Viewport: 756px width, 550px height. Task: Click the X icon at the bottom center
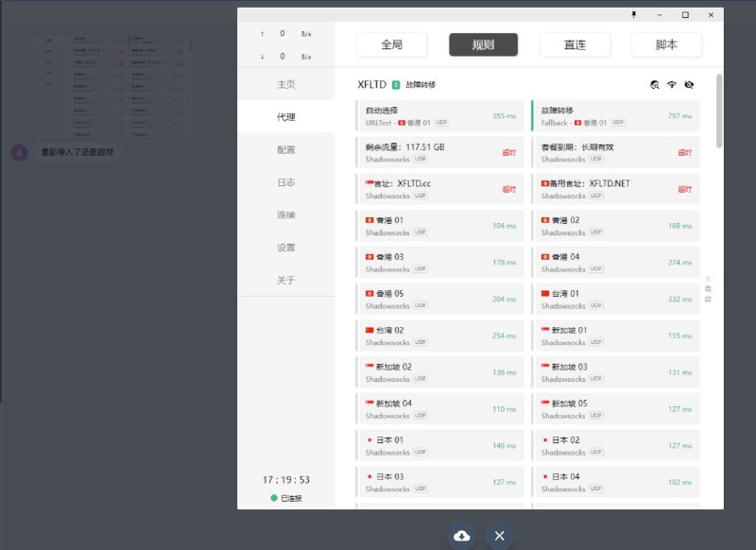pyautogui.click(x=500, y=535)
